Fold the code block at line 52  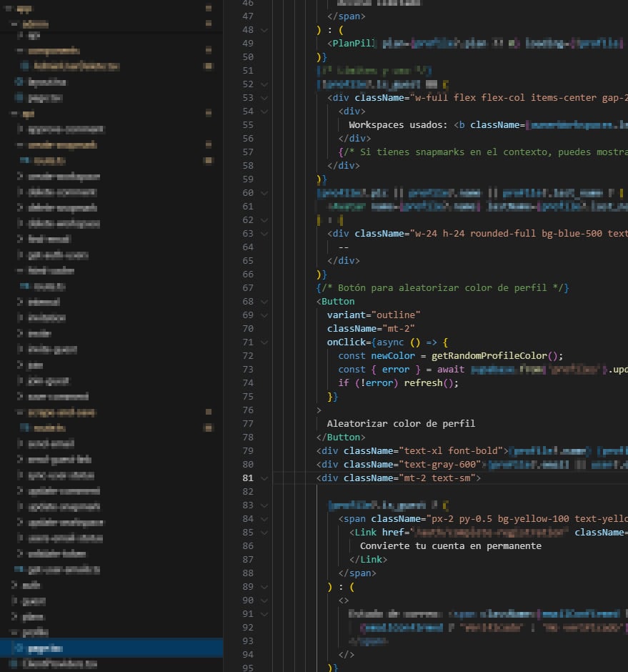[x=264, y=84]
